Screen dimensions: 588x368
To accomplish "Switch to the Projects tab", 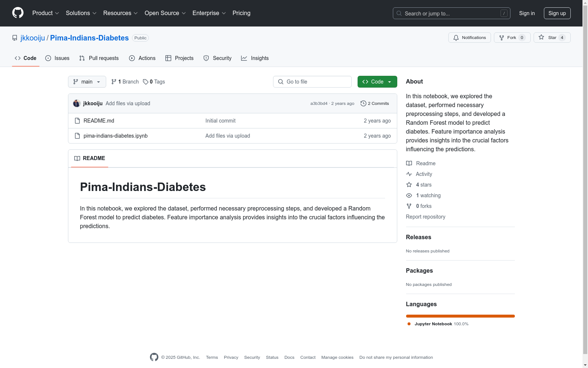I will click(x=179, y=58).
